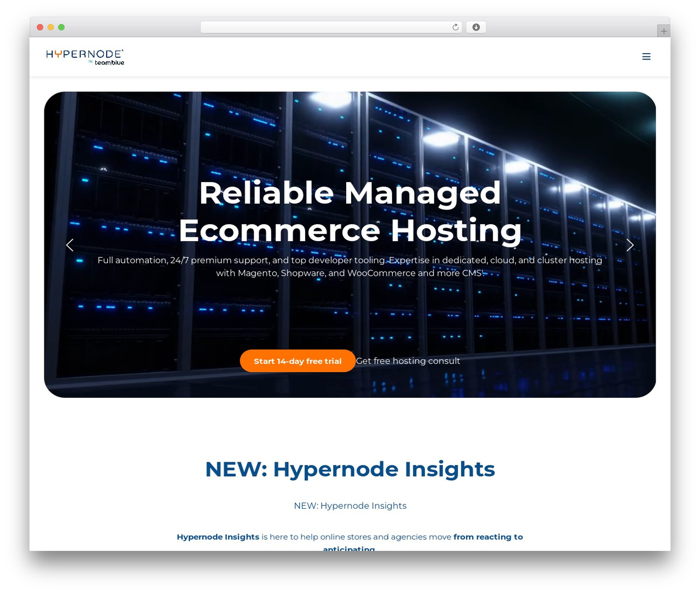Click the Reliable Managed Ecommerce Hosting headline
Viewport: 700px width, 593px height.
[x=350, y=211]
